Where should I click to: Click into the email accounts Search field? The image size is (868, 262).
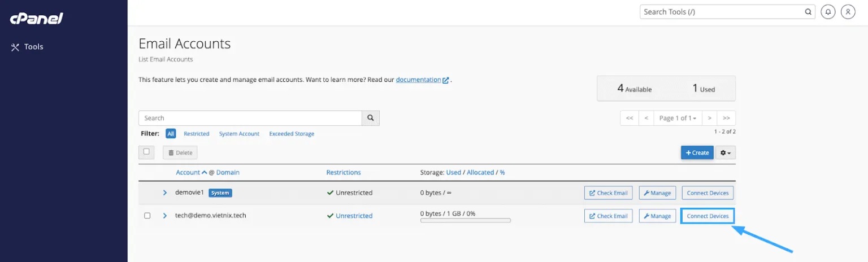click(x=250, y=118)
